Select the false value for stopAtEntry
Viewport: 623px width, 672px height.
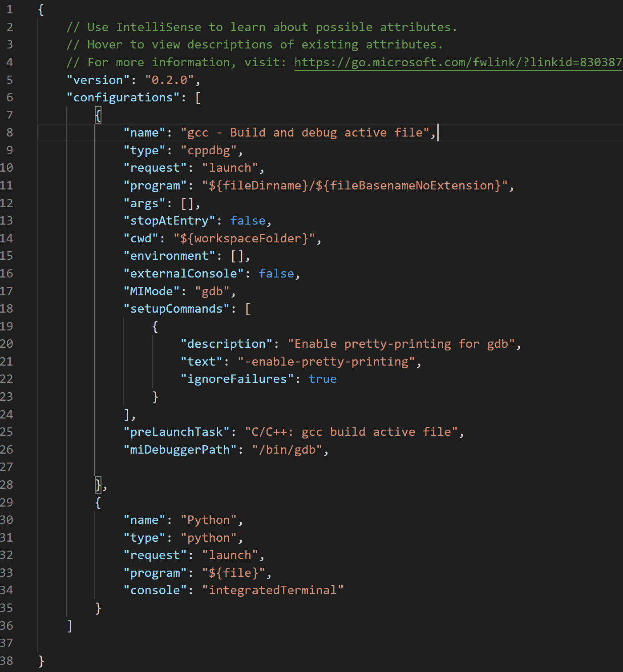click(247, 220)
